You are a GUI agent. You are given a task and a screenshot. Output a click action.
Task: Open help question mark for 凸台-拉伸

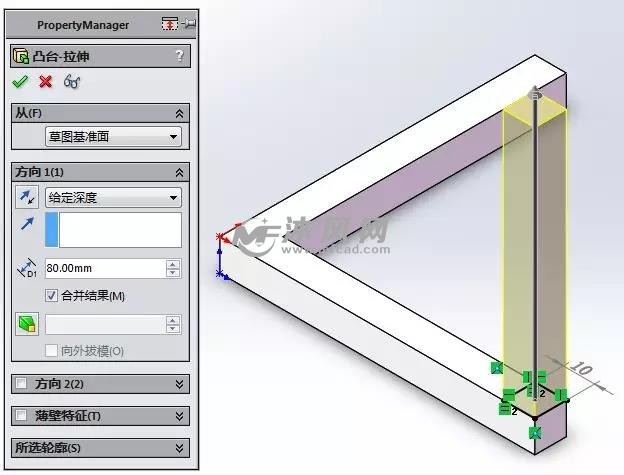click(180, 55)
